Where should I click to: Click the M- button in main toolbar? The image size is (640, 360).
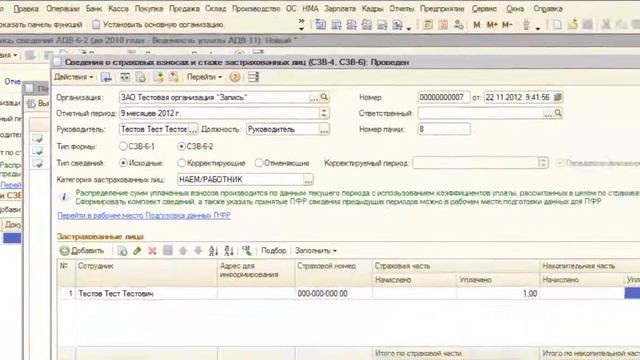pos(507,25)
